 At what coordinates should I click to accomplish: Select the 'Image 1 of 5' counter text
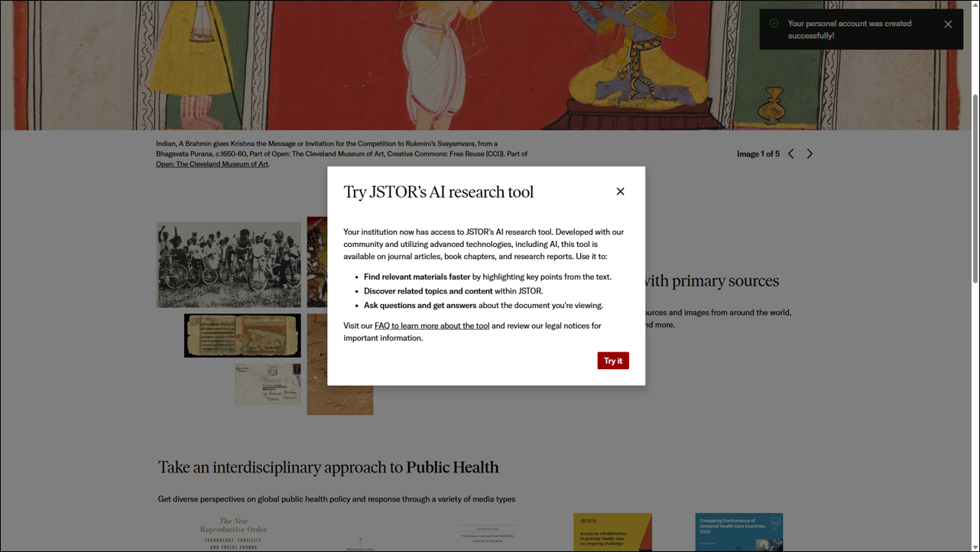click(758, 154)
